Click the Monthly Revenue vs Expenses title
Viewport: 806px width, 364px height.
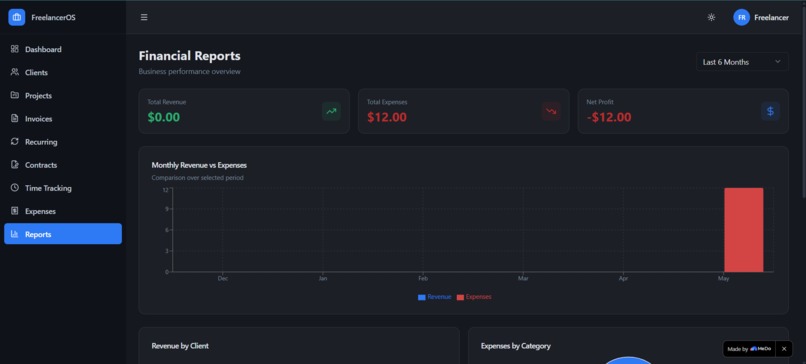[199, 165]
